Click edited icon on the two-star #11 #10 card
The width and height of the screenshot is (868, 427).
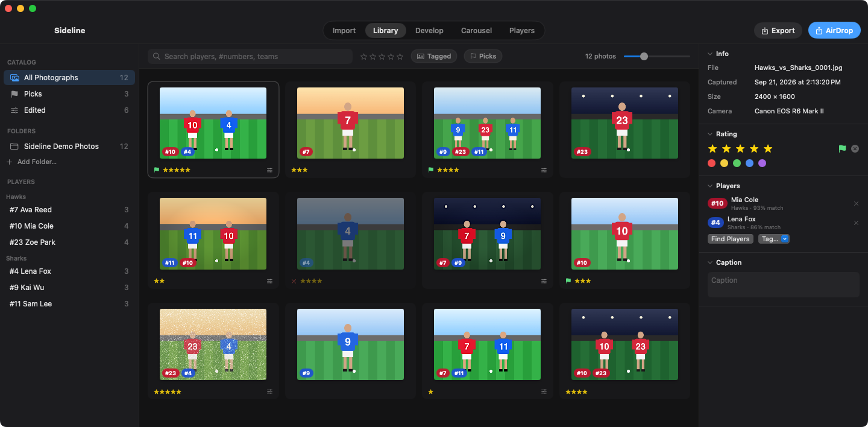[x=269, y=281]
